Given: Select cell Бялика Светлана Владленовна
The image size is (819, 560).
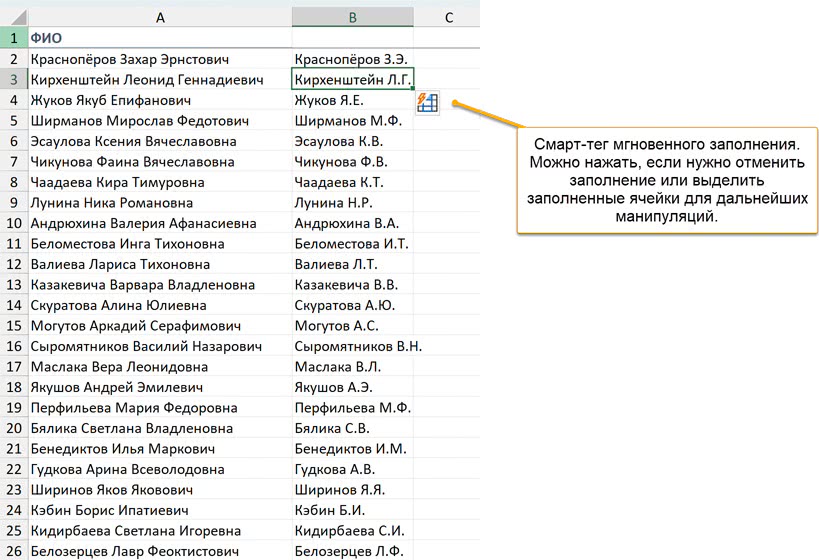Looking at the screenshot, I should click(160, 428).
